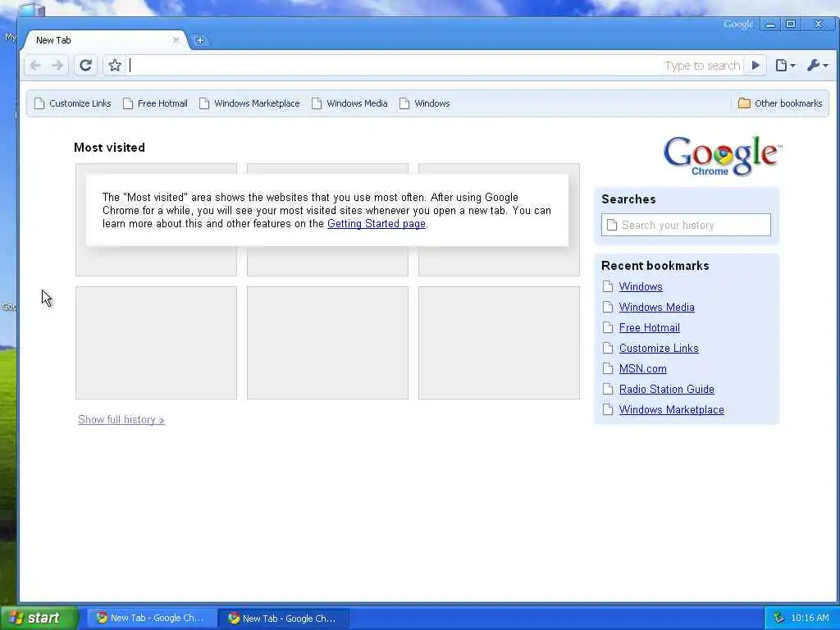
Task: Click the system tray icon near clock
Action: point(779,618)
